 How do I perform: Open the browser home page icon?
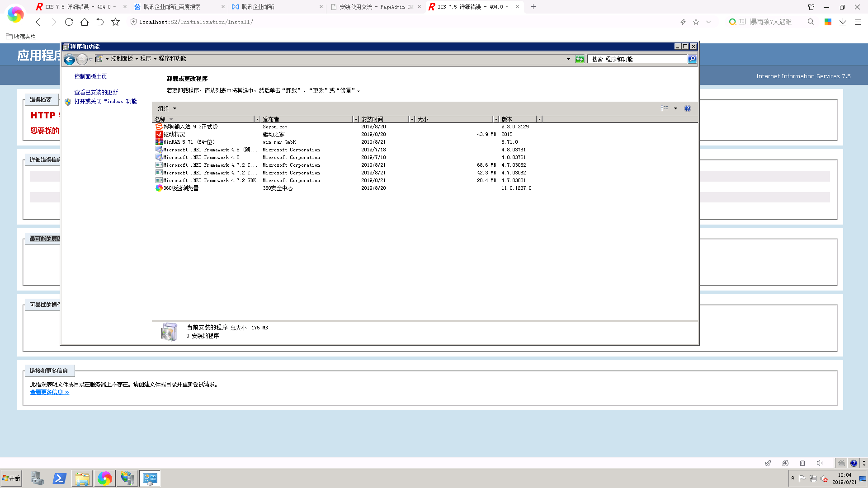(85, 22)
